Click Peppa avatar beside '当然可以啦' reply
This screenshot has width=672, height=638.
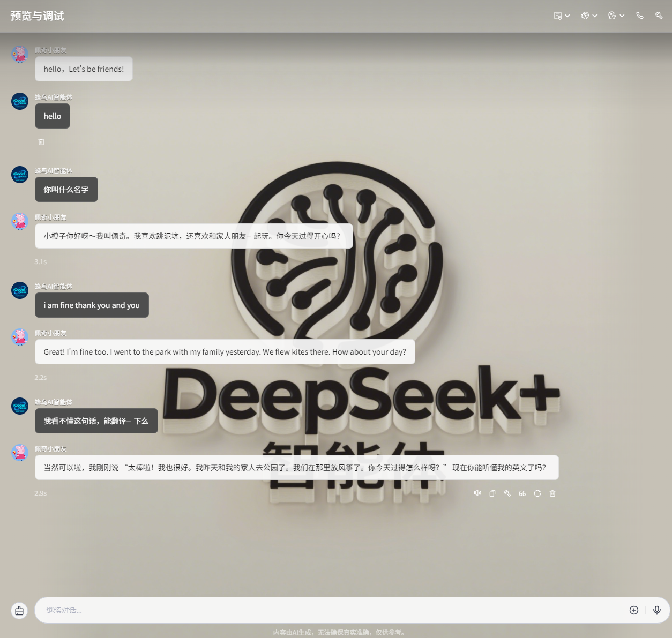point(20,453)
